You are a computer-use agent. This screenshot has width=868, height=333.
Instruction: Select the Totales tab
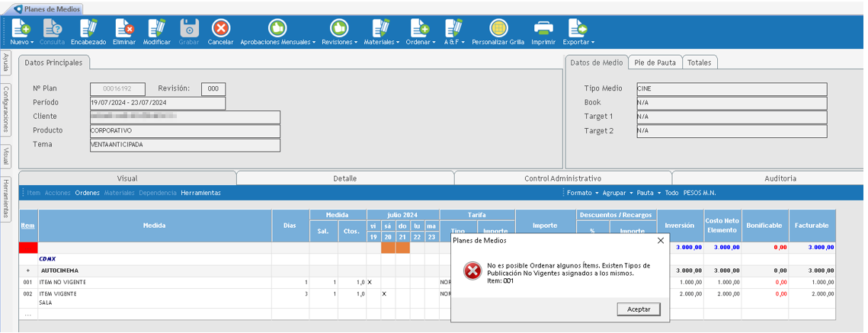click(x=699, y=62)
